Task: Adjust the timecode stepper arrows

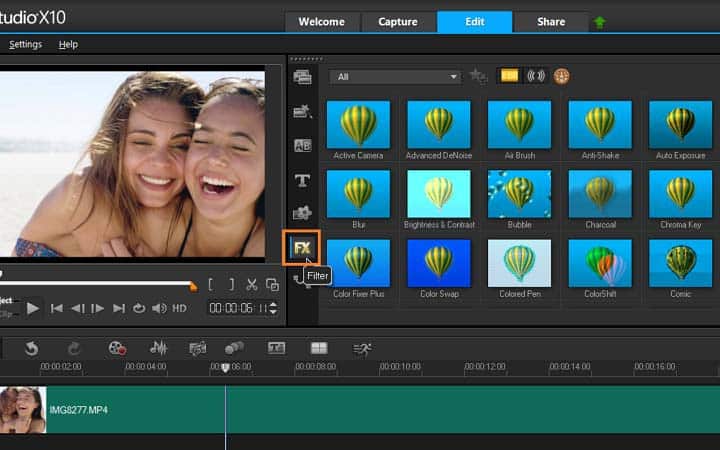Action: (273, 308)
